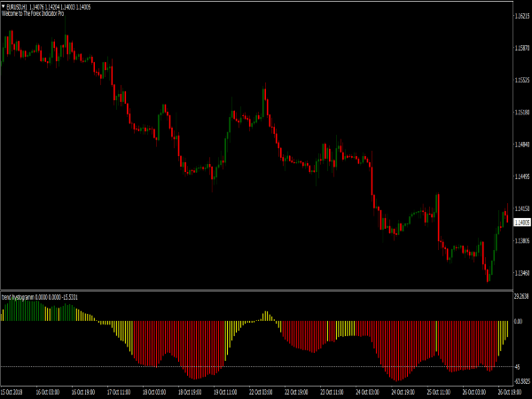This screenshot has height=399, width=532.
Task: Click the 18 Oct 19:00 time label
Action: [190, 392]
